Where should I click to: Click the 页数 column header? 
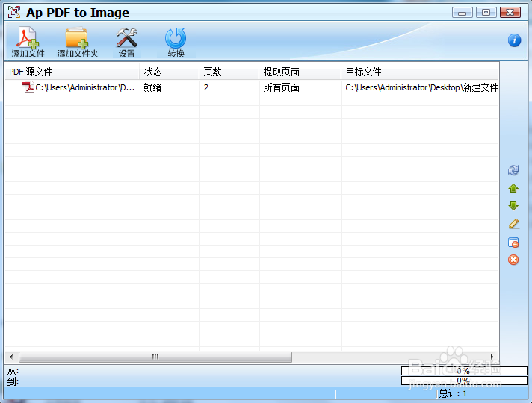pyautogui.click(x=229, y=72)
